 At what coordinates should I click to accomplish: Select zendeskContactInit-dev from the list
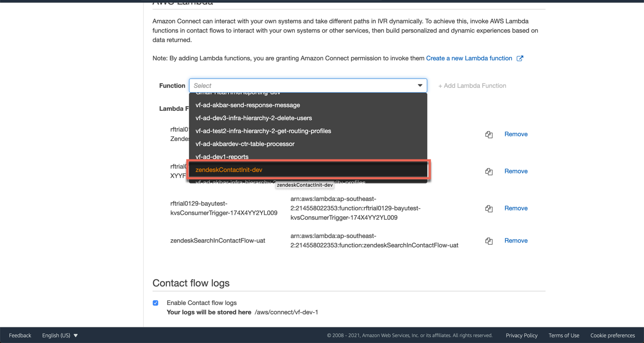pyautogui.click(x=229, y=170)
